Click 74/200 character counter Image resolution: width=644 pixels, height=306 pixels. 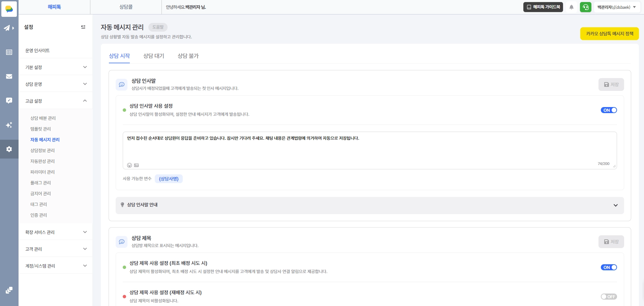(603, 164)
